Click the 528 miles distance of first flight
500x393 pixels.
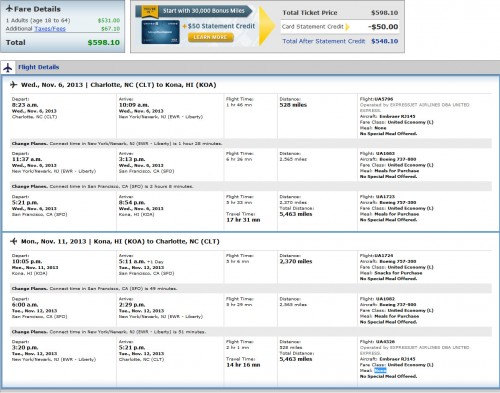tap(293, 105)
